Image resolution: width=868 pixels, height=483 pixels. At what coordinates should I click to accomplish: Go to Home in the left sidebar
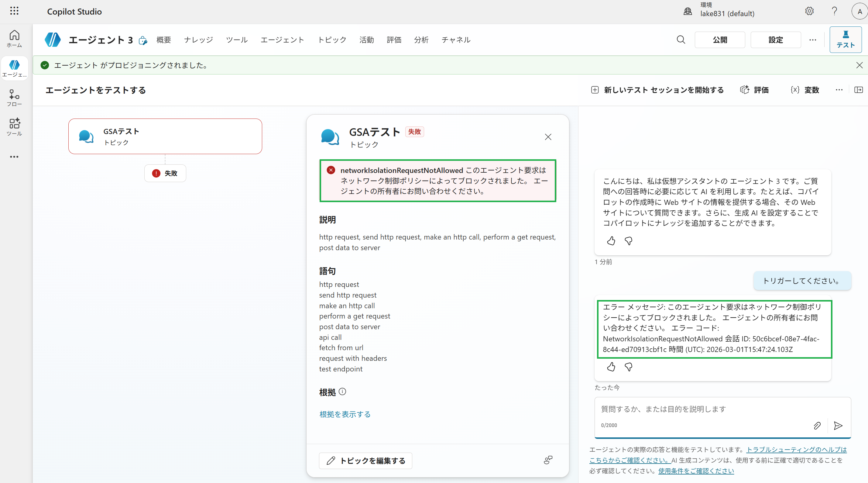pyautogui.click(x=14, y=38)
